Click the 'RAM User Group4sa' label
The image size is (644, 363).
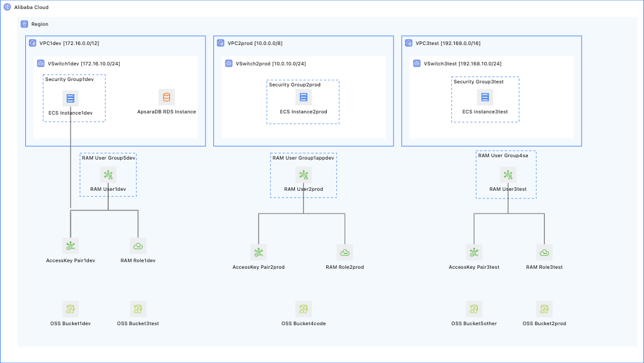click(503, 155)
